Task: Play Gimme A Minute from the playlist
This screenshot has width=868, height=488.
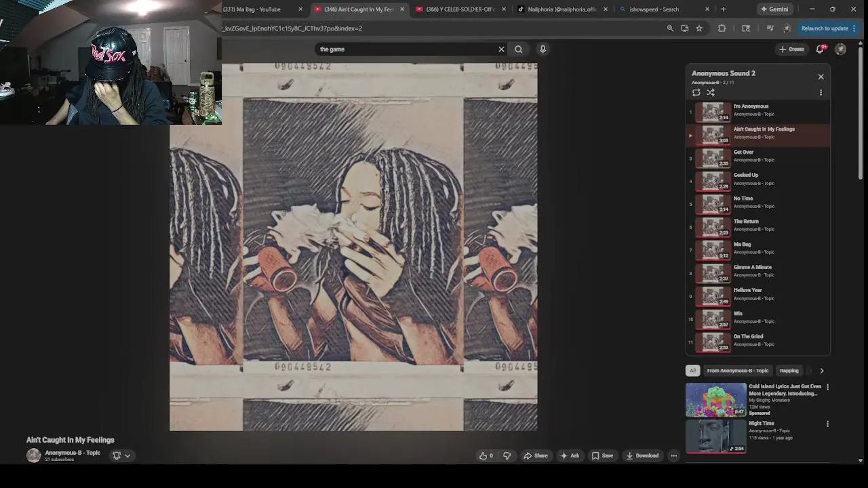Action: 758,272
